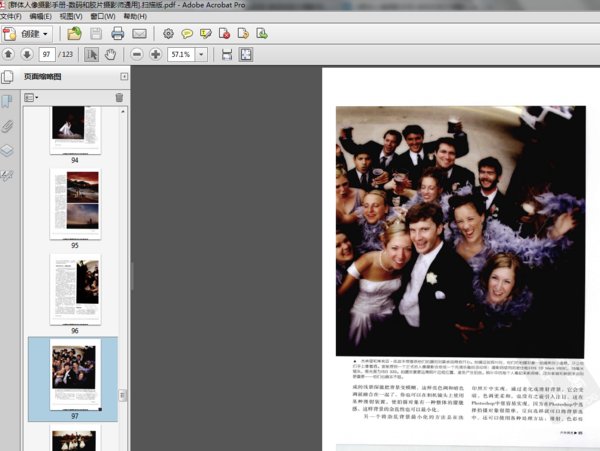Click the delete page icon
Screen dimensions: 600x451
[224, 34]
